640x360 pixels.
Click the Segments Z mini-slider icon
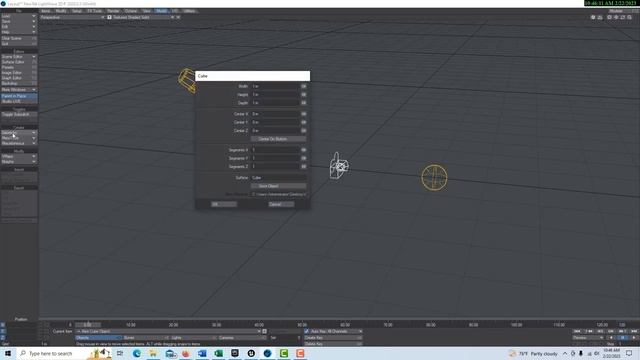point(304,166)
